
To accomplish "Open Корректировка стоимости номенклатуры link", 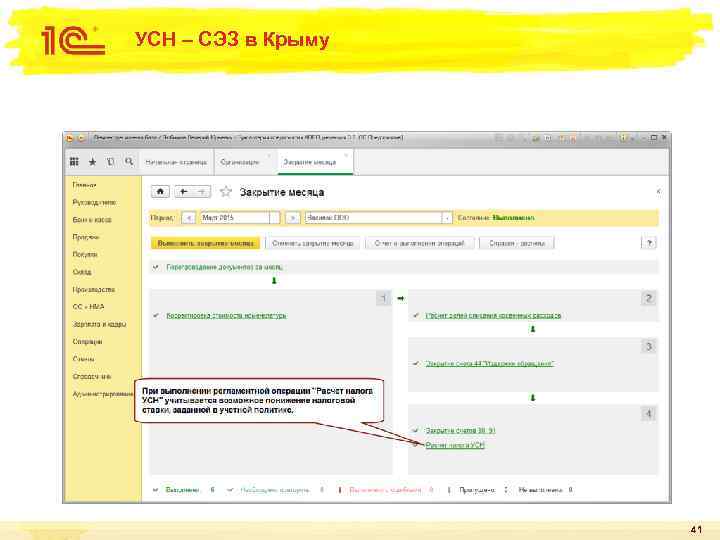I will tap(226, 315).
